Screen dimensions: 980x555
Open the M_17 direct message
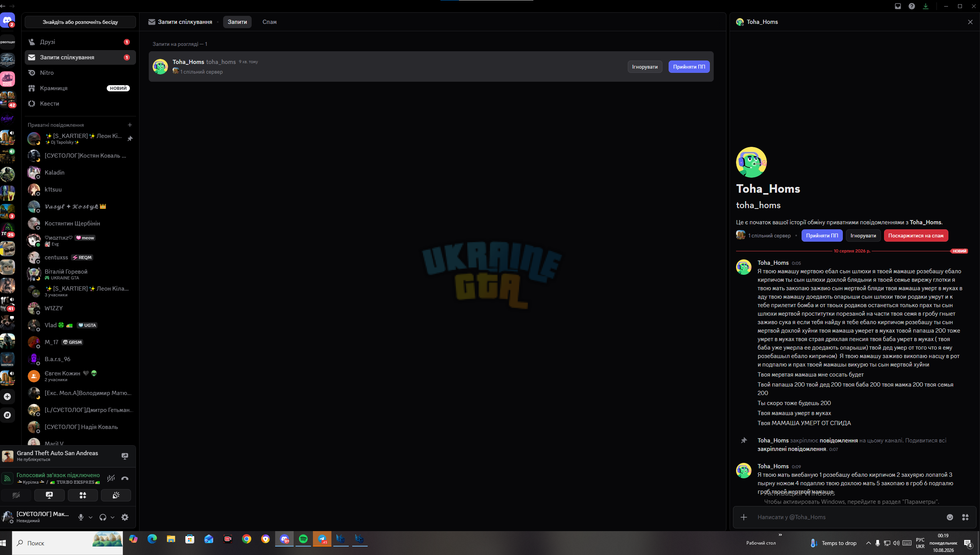(x=80, y=342)
